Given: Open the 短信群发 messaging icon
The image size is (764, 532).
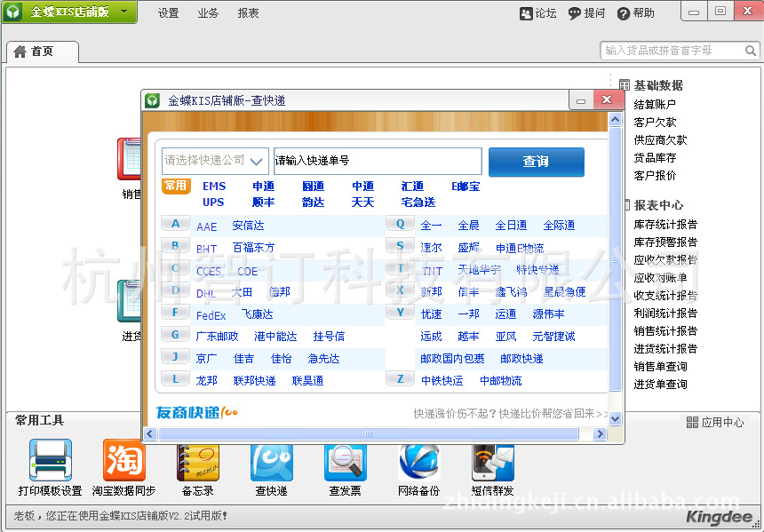Looking at the screenshot, I should [x=492, y=460].
